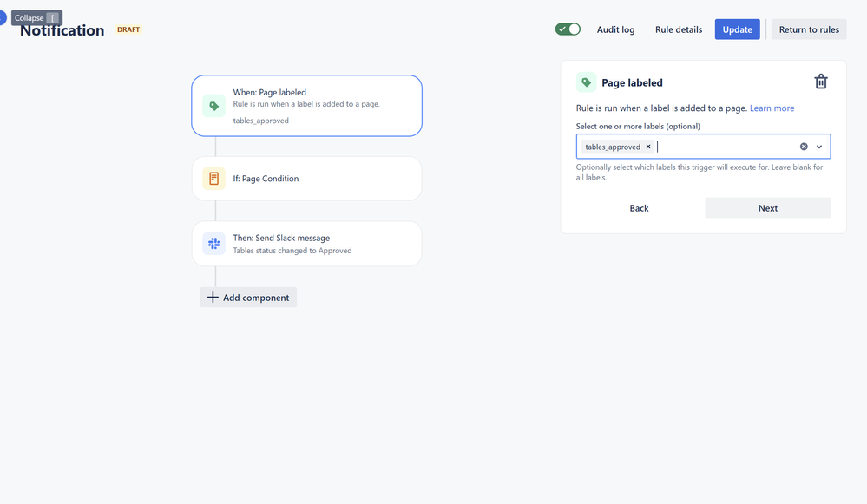This screenshot has width=867, height=504.
Task: Select the When: Page labeled card
Action: [307, 106]
